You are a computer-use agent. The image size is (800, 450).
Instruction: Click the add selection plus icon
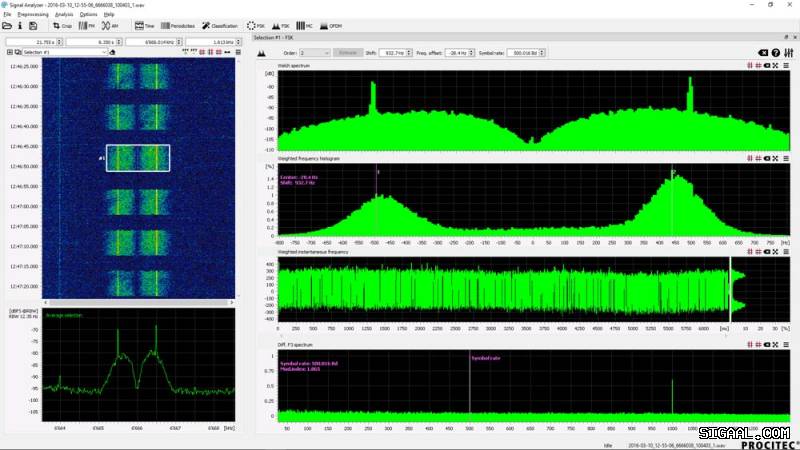click(x=9, y=52)
